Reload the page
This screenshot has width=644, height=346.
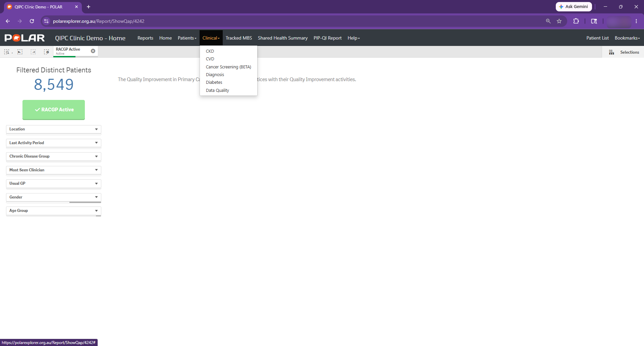pyautogui.click(x=32, y=21)
